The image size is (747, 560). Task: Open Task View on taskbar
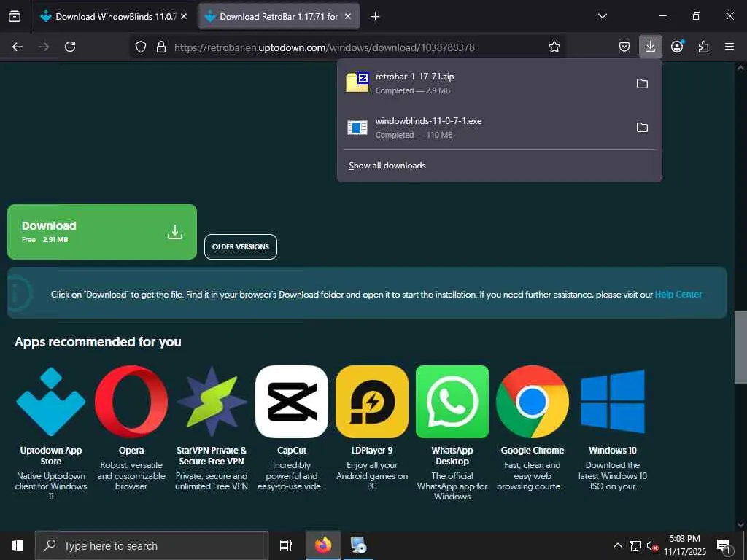click(286, 545)
